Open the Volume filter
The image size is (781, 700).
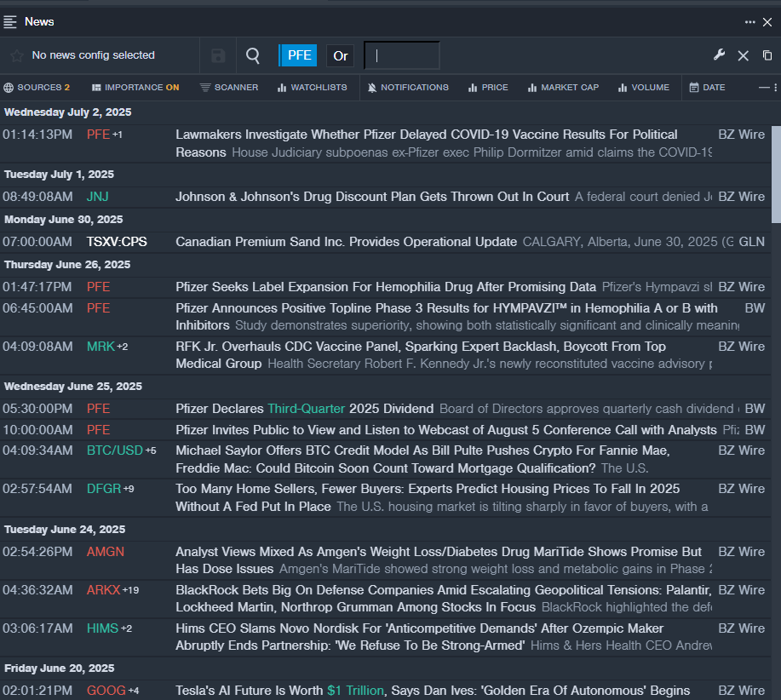[644, 88]
